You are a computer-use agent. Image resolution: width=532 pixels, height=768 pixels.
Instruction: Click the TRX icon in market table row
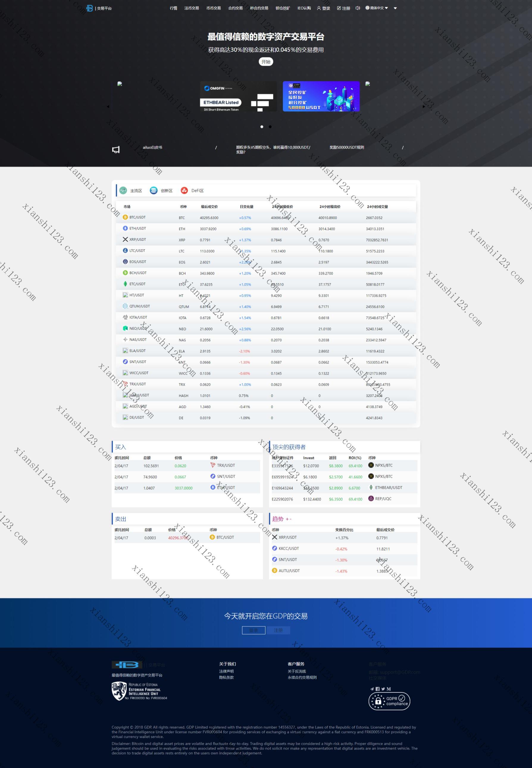[x=125, y=384]
